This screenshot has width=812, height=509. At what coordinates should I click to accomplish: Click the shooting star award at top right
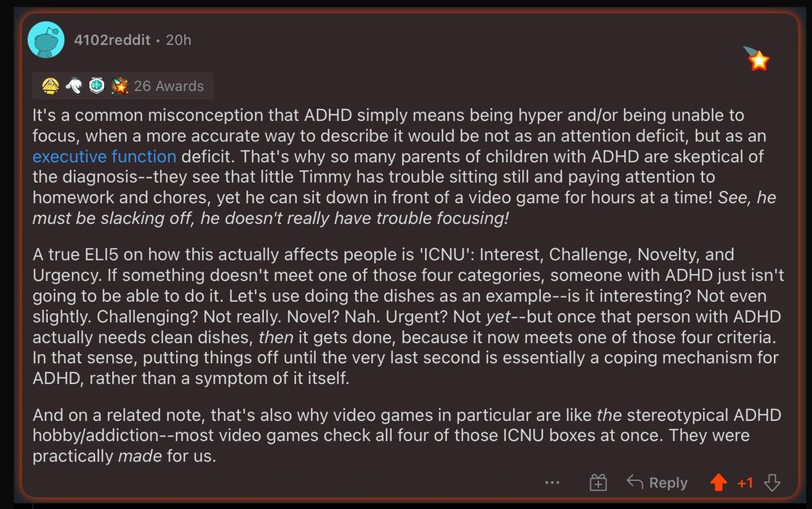tap(757, 59)
